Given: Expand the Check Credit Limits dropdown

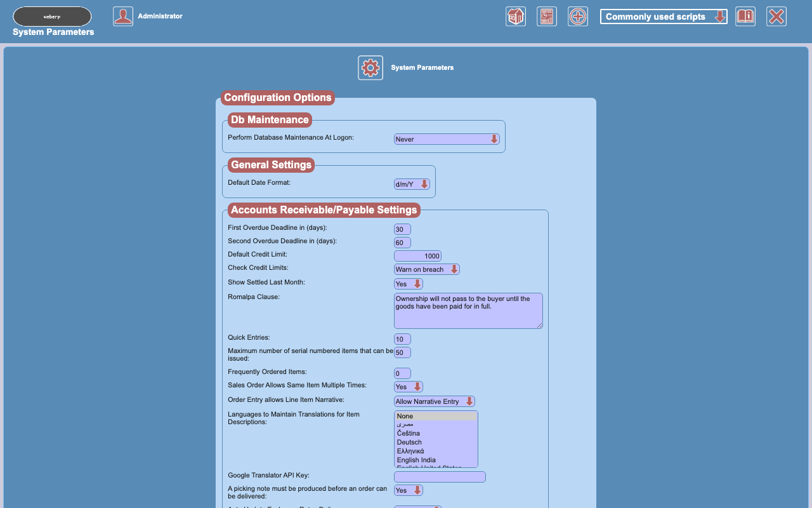Looking at the screenshot, I should [427, 269].
